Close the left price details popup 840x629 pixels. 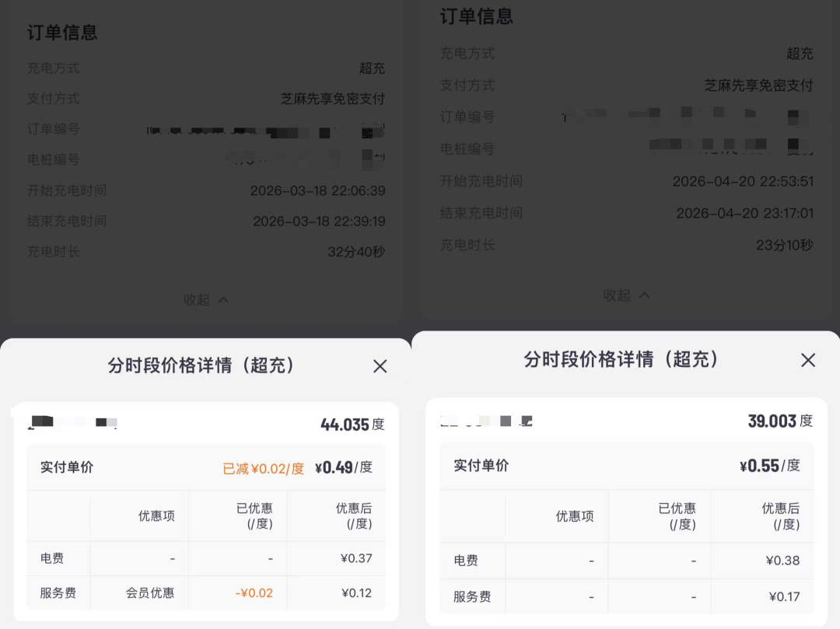click(x=380, y=366)
